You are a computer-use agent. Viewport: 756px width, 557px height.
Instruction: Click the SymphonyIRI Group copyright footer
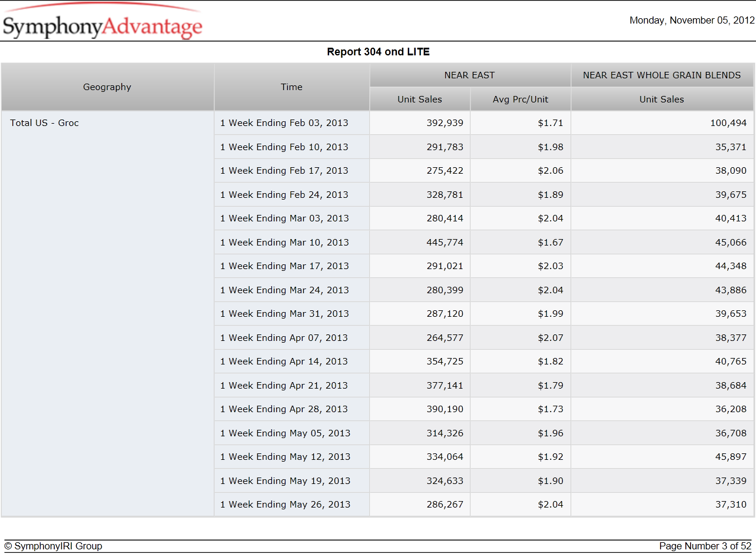[x=54, y=546]
